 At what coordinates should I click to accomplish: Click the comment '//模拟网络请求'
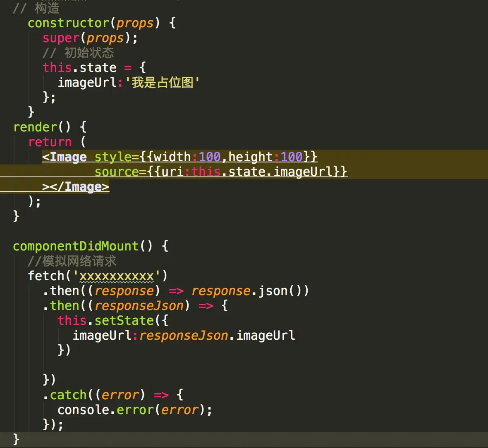[72, 261]
